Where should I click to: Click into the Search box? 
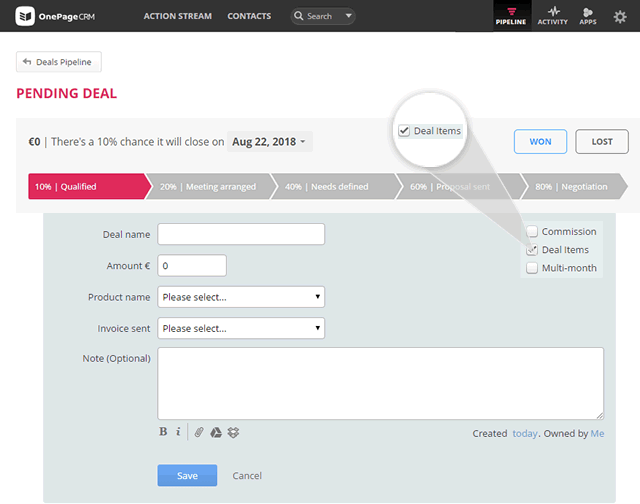[x=322, y=16]
